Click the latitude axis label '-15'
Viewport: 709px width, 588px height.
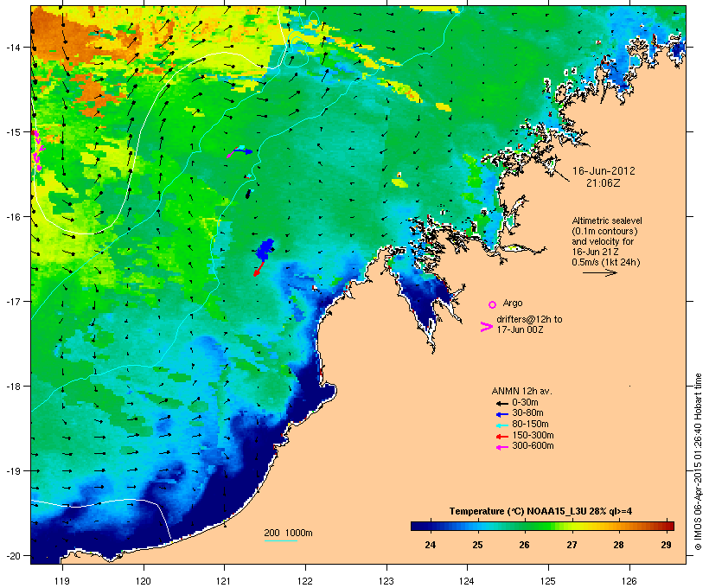[x=13, y=132]
